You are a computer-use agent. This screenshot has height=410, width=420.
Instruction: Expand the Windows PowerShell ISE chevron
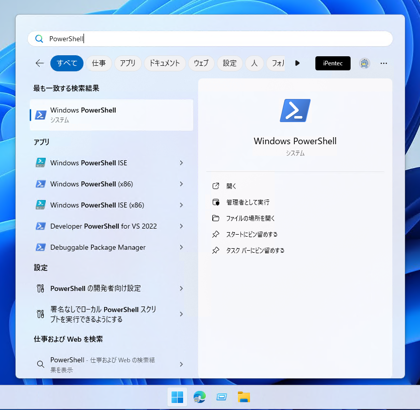click(181, 163)
